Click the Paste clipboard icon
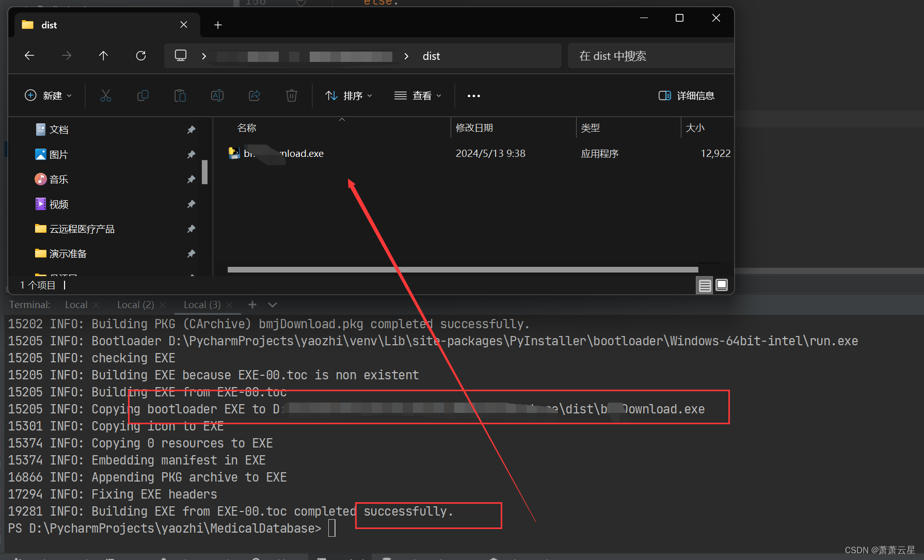924x560 pixels. 180,95
